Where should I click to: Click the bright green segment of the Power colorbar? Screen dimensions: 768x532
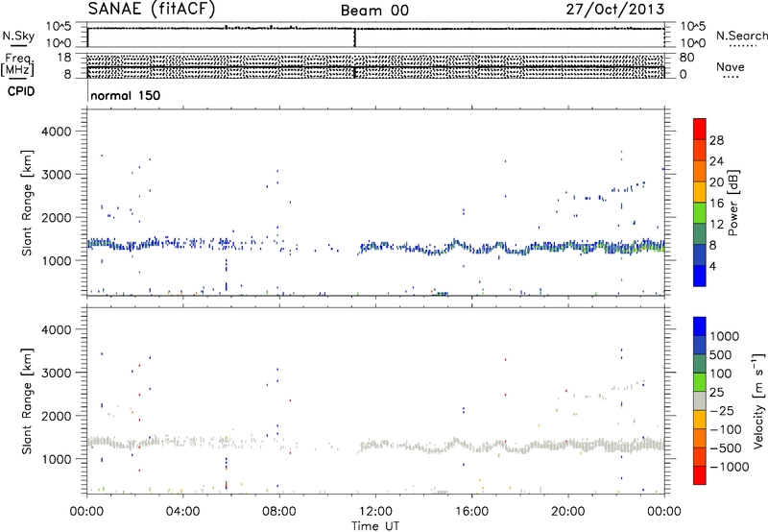pyautogui.click(x=700, y=213)
